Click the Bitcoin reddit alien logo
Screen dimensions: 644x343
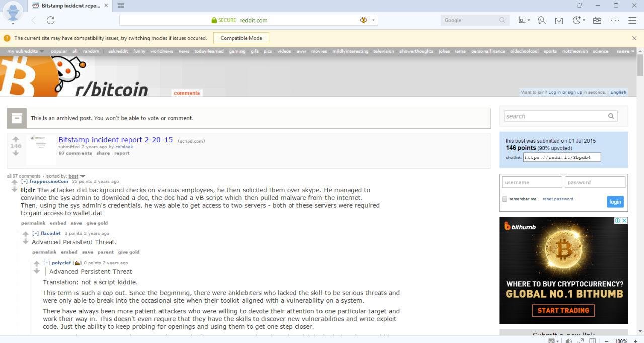pyautogui.click(x=43, y=76)
